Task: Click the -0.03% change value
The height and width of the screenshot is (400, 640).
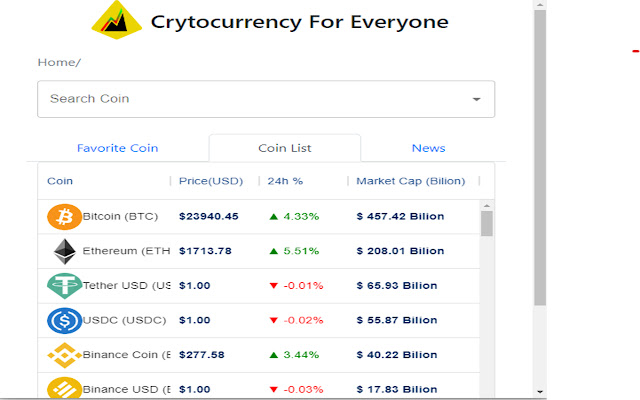Action: (303, 389)
